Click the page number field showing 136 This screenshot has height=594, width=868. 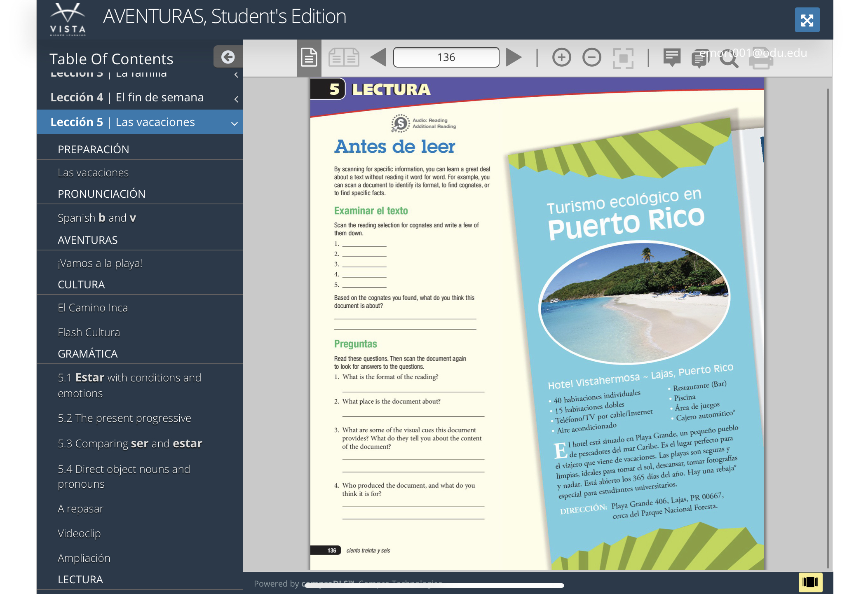tap(446, 57)
